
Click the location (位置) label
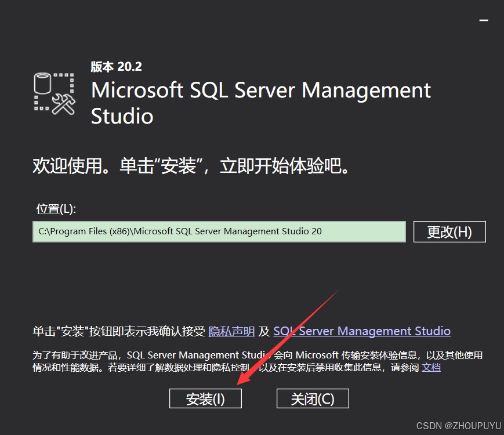pyautogui.click(x=56, y=209)
